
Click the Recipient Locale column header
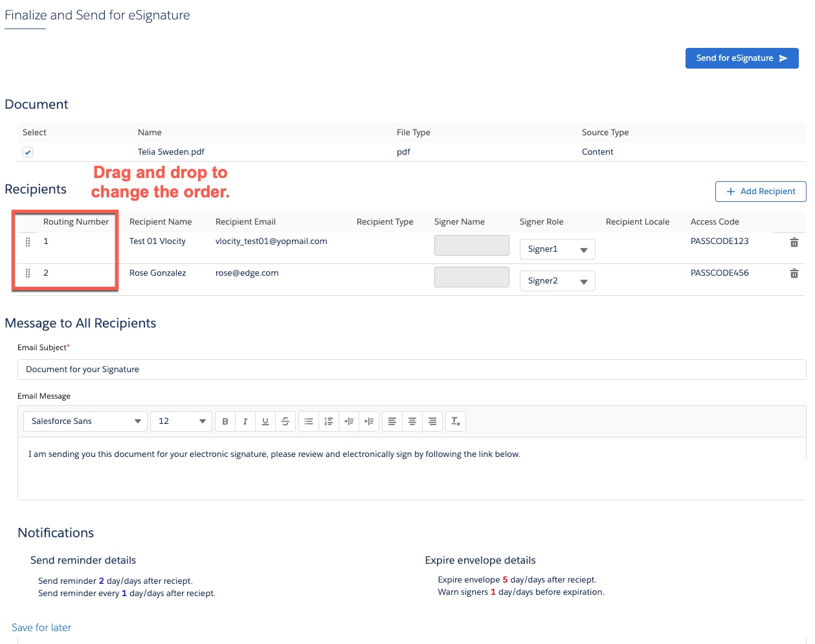(638, 222)
